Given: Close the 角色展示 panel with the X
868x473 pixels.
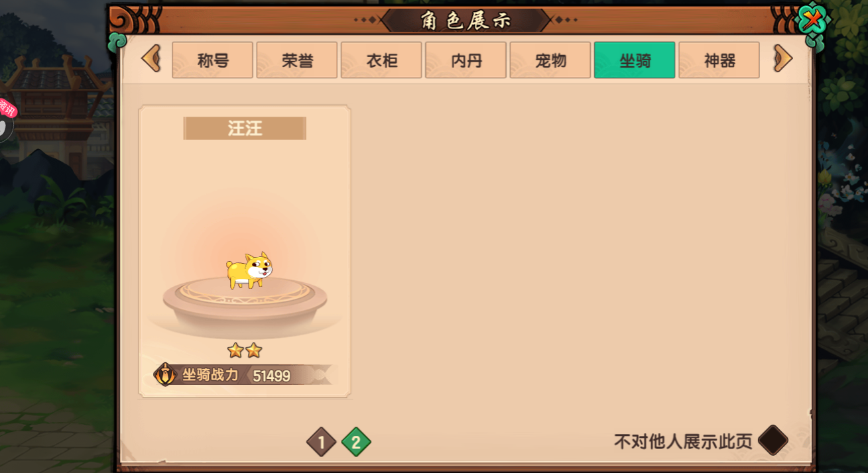Looking at the screenshot, I should 812,19.
